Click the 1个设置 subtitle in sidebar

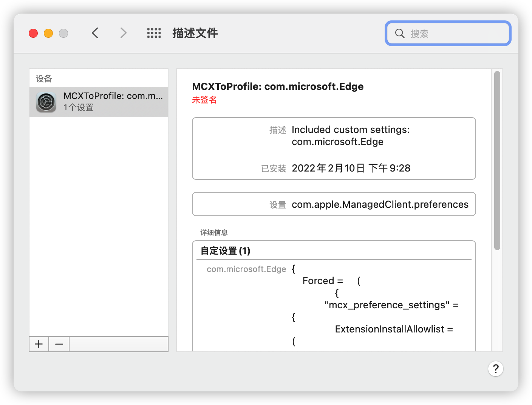79,108
